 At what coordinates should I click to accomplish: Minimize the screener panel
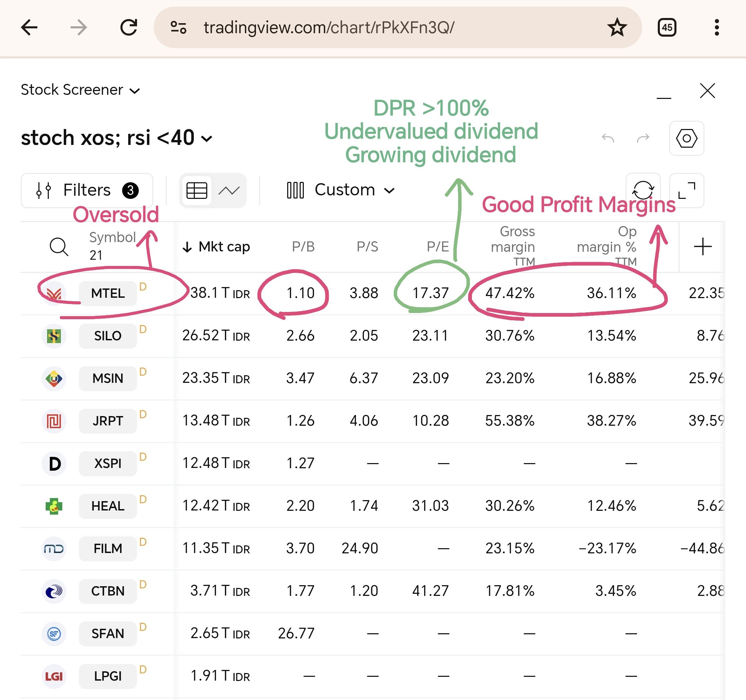click(663, 98)
